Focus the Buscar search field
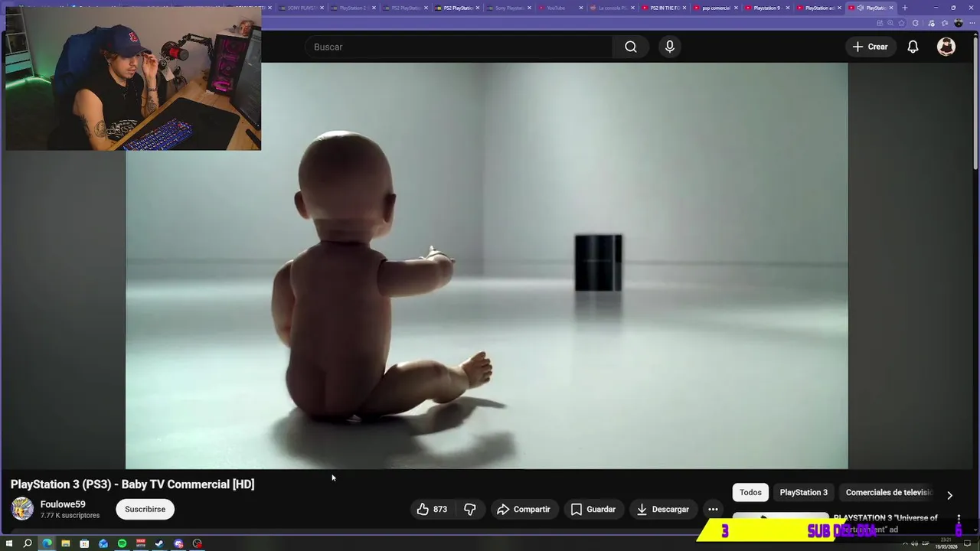980x551 pixels. [x=458, y=47]
